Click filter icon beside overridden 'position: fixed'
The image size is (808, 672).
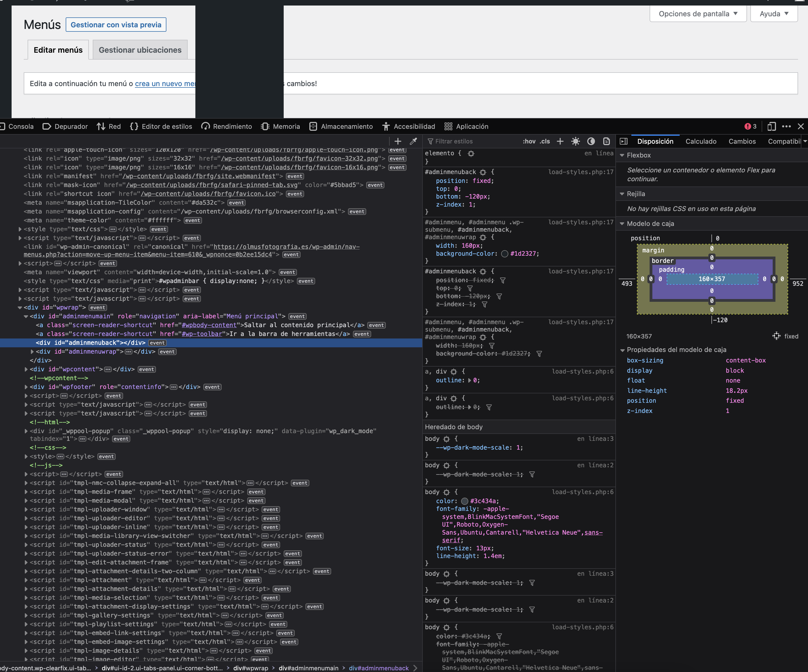(x=503, y=281)
